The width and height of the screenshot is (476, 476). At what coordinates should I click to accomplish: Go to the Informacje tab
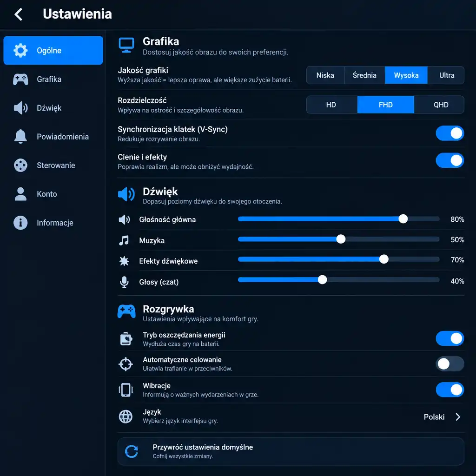53,223
